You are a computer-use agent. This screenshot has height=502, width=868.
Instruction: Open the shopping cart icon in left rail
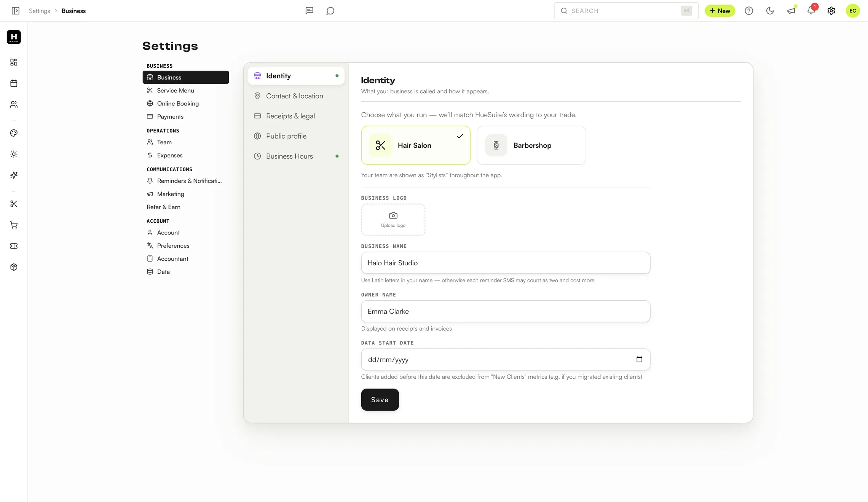click(x=14, y=225)
